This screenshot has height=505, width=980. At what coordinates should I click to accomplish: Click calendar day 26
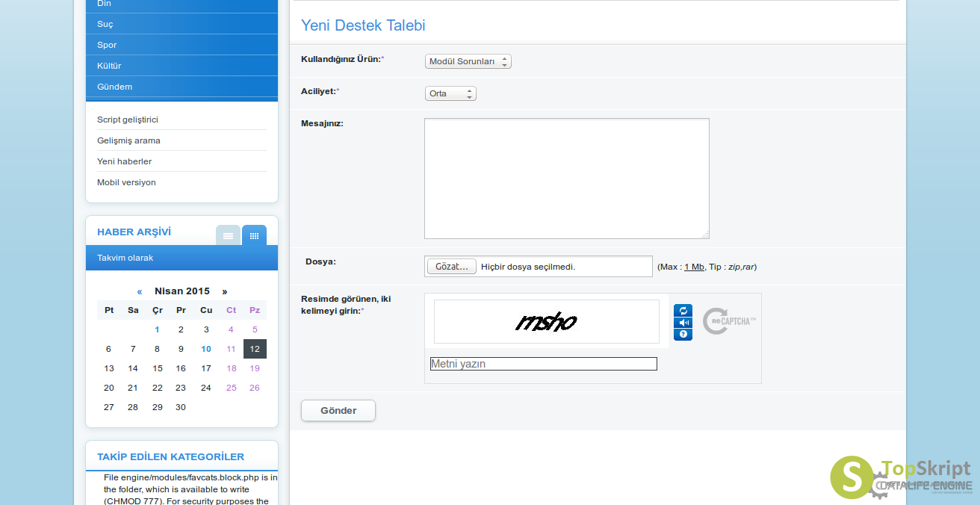(x=255, y=388)
